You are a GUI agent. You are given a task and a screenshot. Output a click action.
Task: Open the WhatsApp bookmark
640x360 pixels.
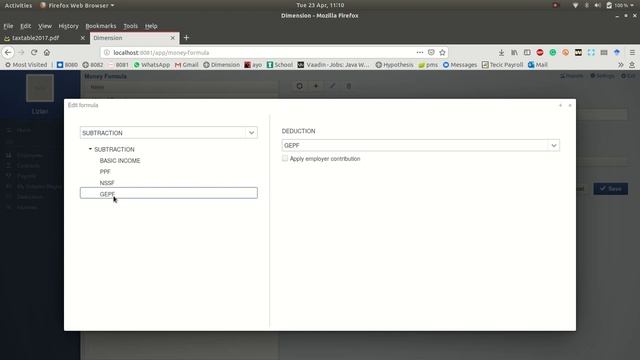tap(151, 64)
